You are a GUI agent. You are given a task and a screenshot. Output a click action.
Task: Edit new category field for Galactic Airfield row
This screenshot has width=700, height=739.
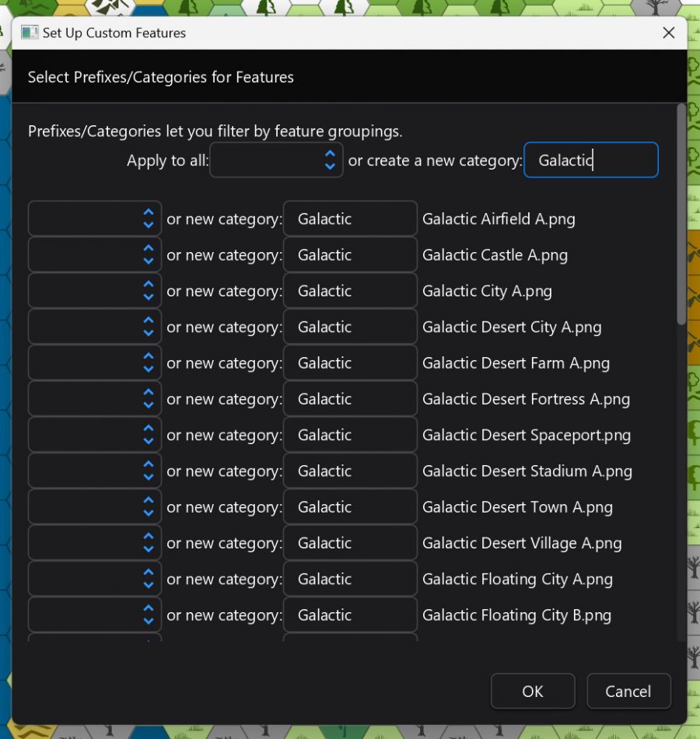[x=349, y=219]
